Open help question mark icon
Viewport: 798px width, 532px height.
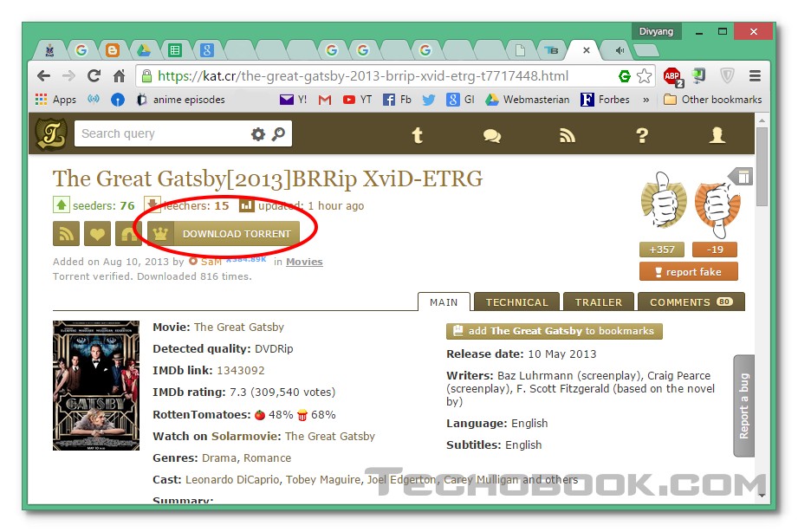pos(642,135)
